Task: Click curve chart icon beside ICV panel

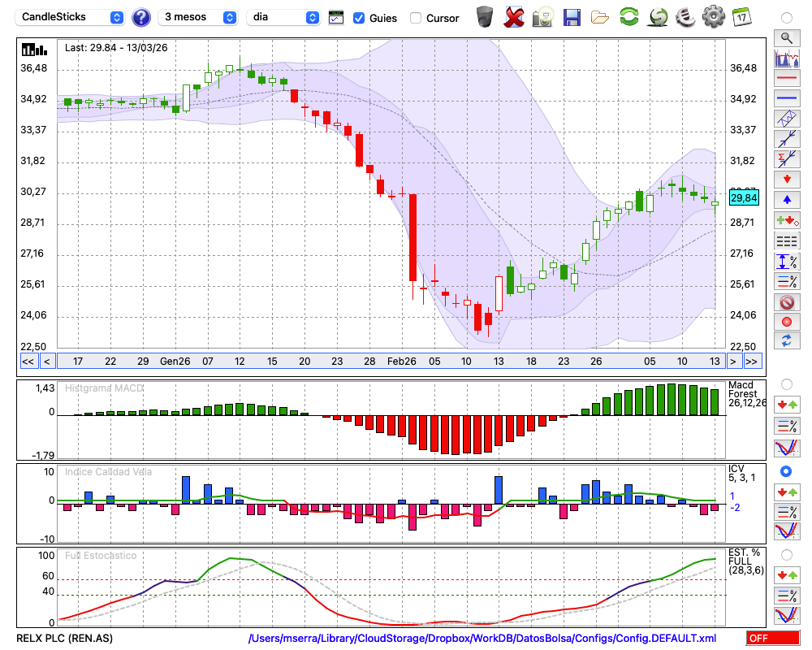Action: (x=787, y=531)
